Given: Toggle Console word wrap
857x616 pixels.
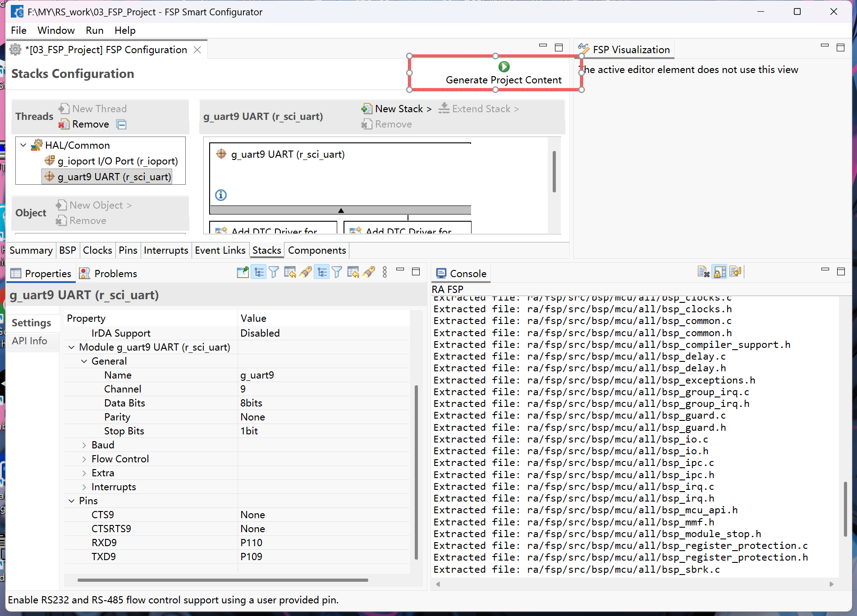Looking at the screenshot, I should point(735,272).
